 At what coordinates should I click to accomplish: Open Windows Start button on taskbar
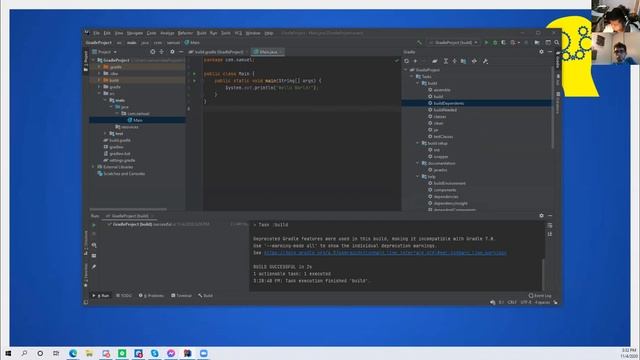tap(8, 353)
